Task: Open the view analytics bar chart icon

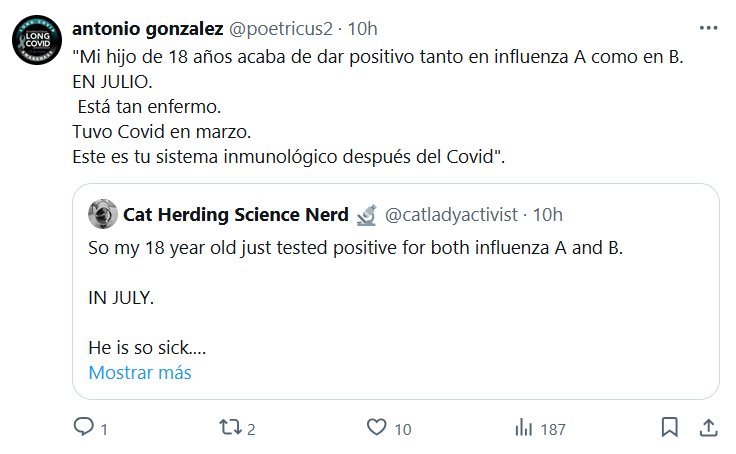Action: (522, 427)
